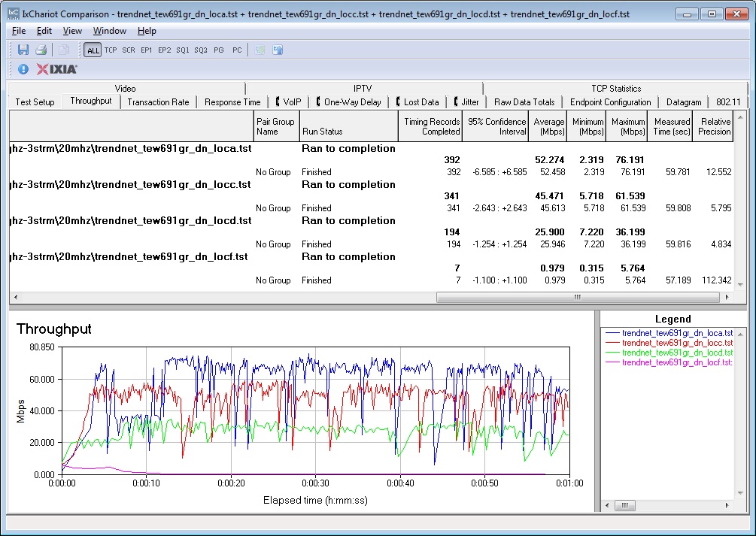Select the 802.11 tab
Image resolution: width=756 pixels, height=536 pixels.
[728, 102]
